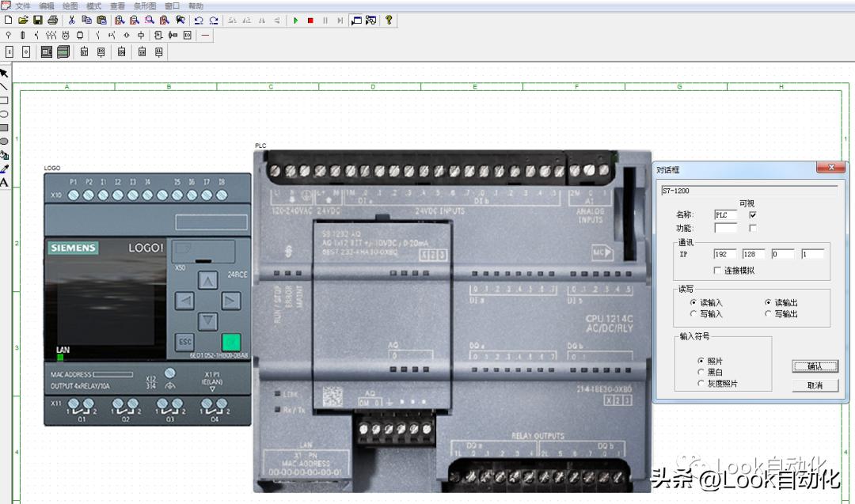Pause the running simulation
This screenshot has width=855, height=504.
click(x=325, y=20)
